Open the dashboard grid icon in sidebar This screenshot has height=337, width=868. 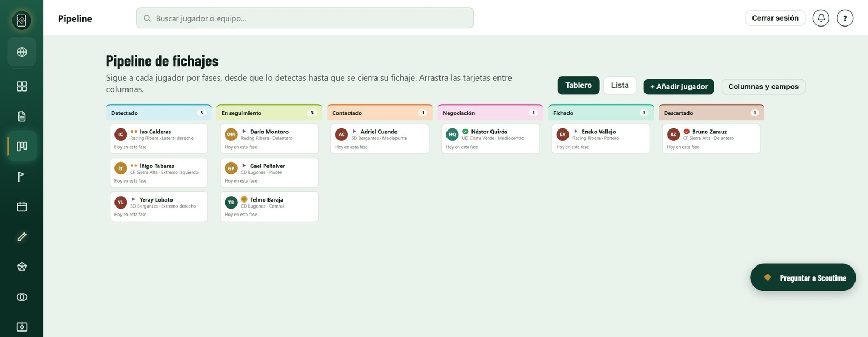click(22, 86)
